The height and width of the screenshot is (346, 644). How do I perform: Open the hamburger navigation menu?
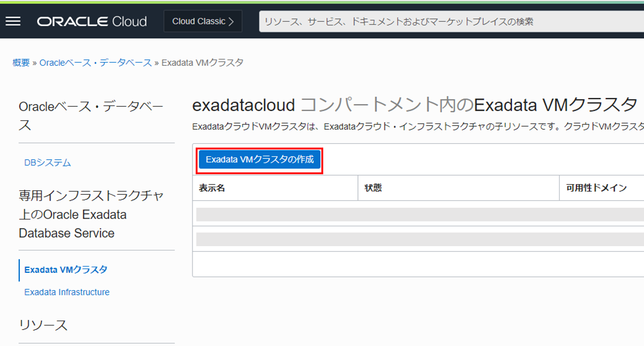[13, 21]
